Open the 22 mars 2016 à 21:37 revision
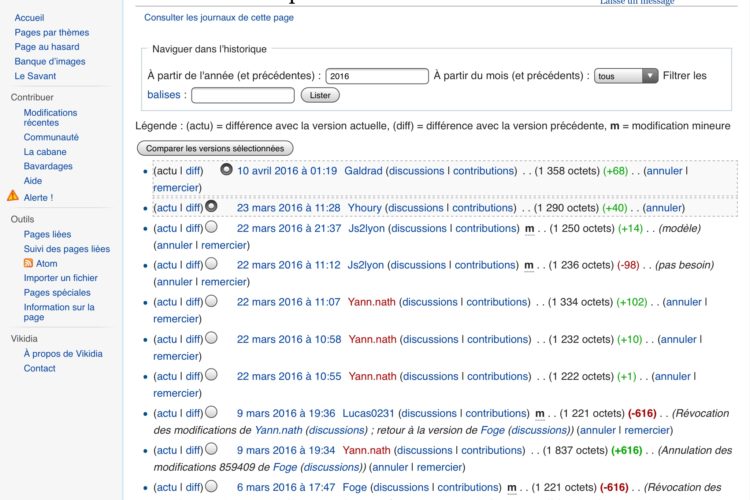Viewport: 750px width, 500px height. tap(289, 228)
